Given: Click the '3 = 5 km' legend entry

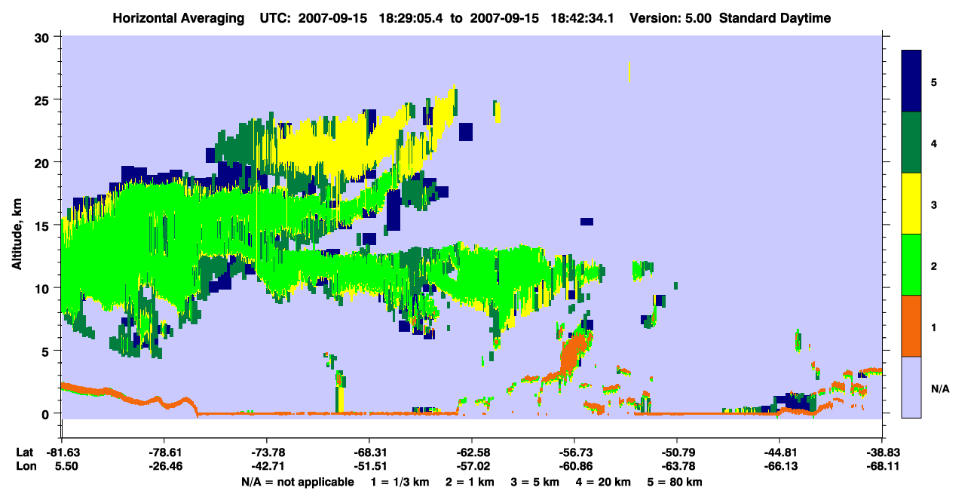Looking at the screenshot, I should [535, 482].
